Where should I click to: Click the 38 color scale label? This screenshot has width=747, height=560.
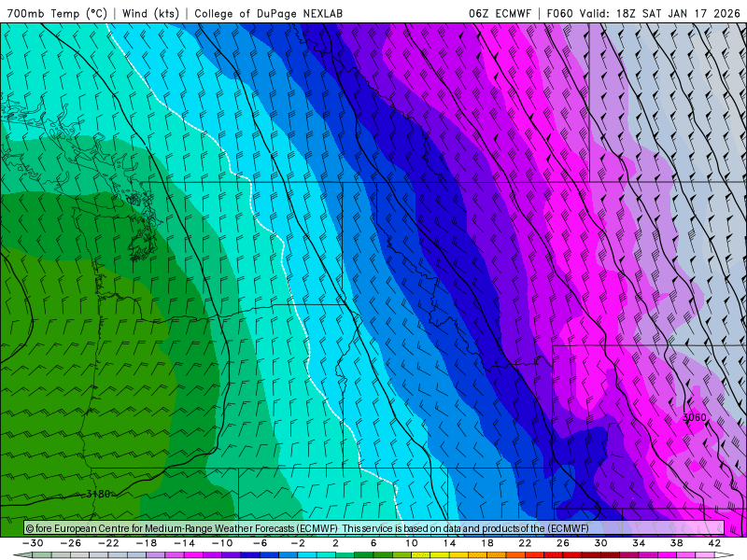tap(676, 543)
